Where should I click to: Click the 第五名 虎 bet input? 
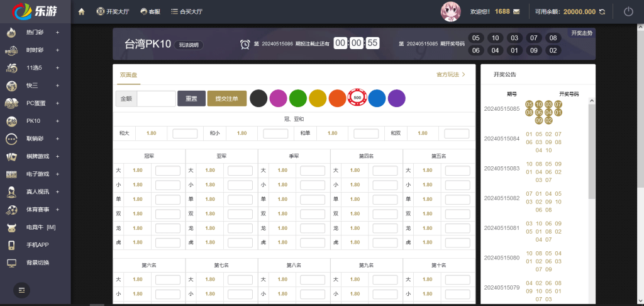tap(458, 242)
